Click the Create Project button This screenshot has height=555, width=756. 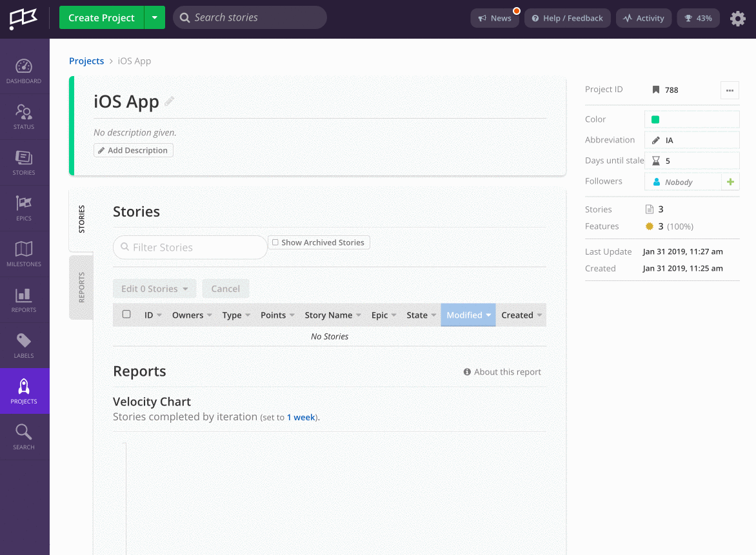click(x=101, y=17)
